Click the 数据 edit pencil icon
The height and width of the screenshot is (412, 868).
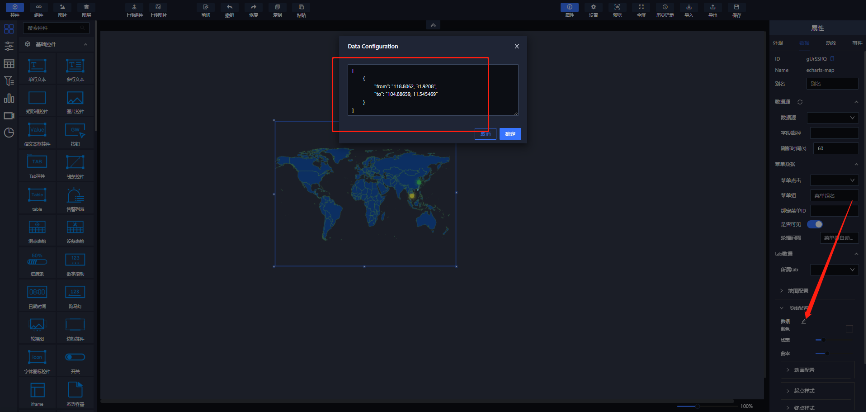point(804,322)
